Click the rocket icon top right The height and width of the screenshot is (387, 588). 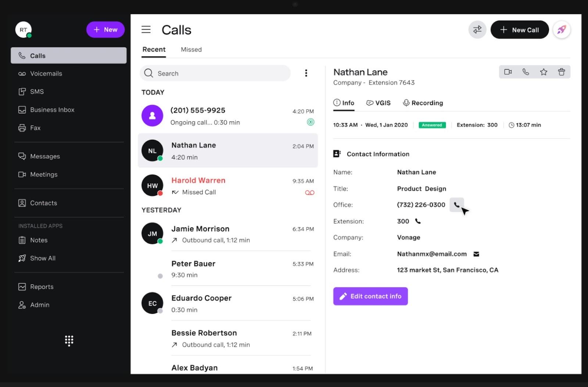coord(562,30)
